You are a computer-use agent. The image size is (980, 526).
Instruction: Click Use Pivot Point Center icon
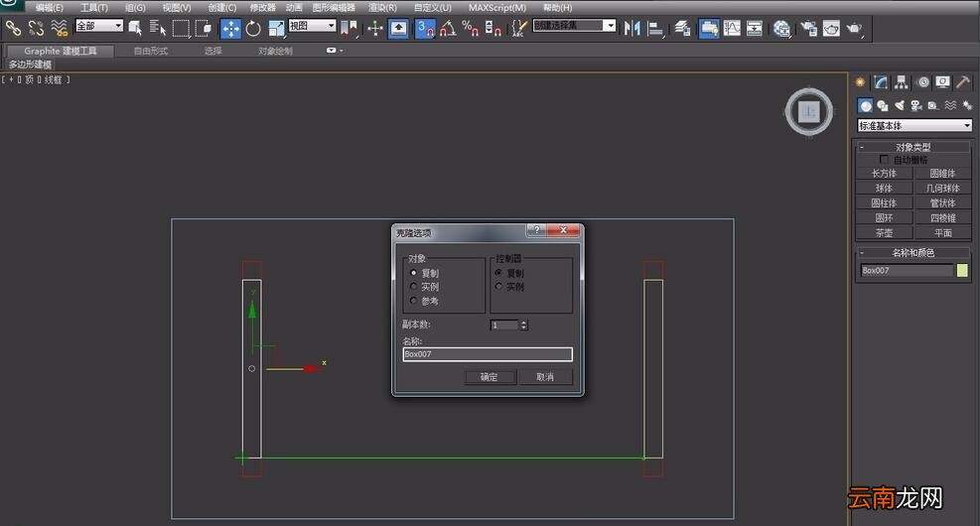point(349,28)
